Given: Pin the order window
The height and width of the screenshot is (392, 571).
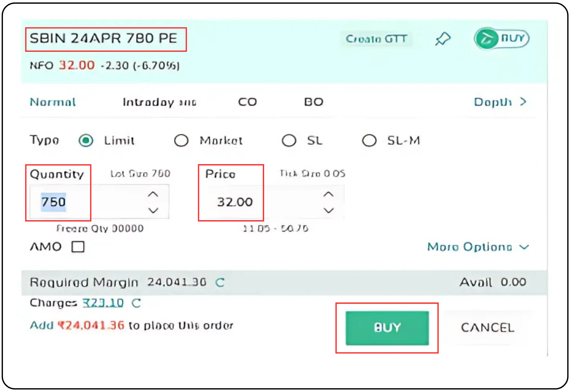Looking at the screenshot, I should coord(443,39).
